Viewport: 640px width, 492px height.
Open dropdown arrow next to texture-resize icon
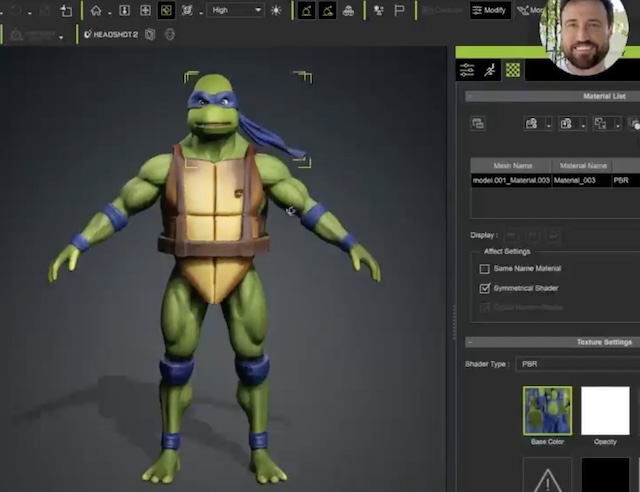[618, 124]
